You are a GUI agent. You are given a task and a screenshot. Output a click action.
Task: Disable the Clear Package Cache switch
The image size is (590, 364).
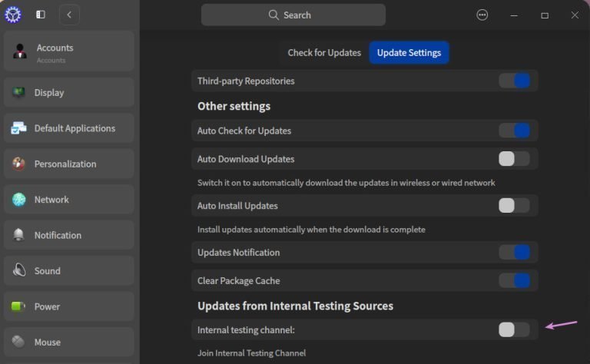pos(515,280)
